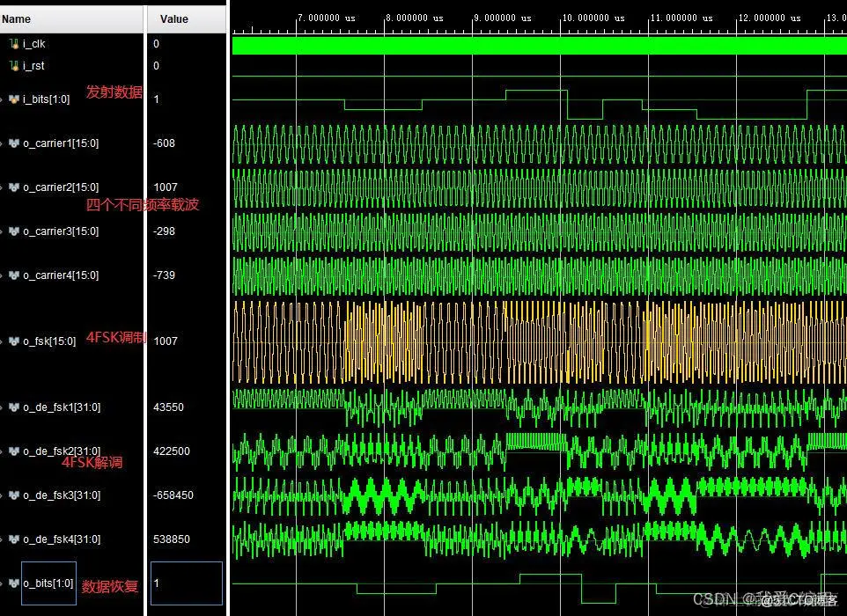Click the o_de_fsk1[31:0] bus icon
The width and height of the screenshot is (847, 616).
(x=14, y=407)
